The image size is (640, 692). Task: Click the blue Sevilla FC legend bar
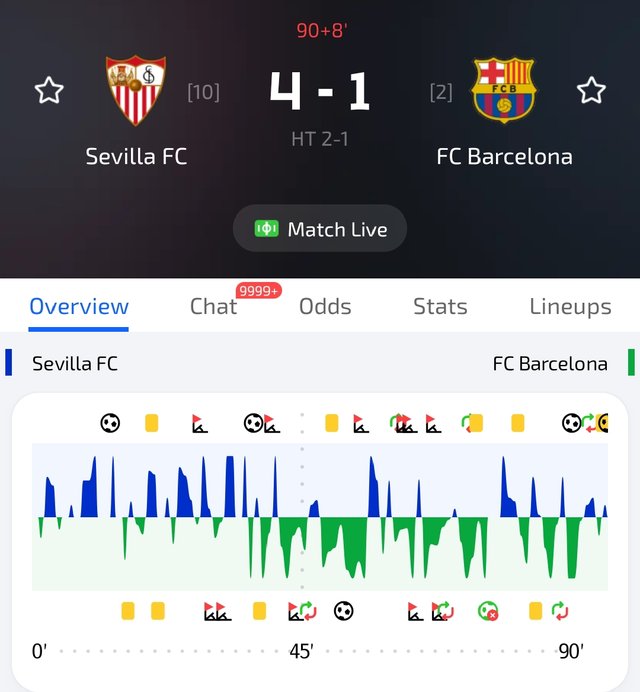click(9, 363)
